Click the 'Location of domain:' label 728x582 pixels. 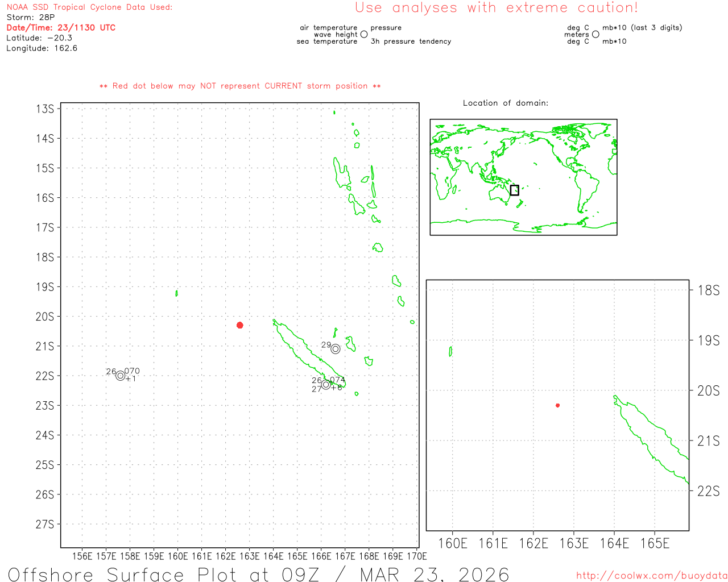(505, 103)
